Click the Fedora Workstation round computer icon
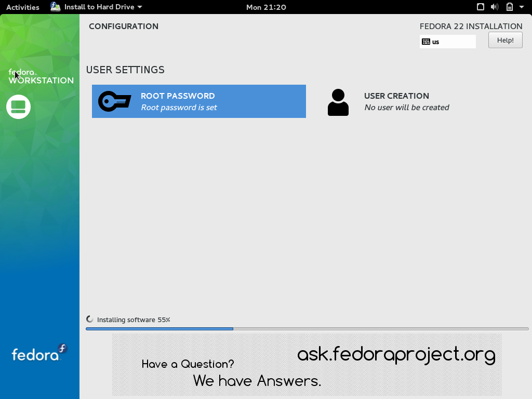Screen dimensions: 532x399 (18, 107)
